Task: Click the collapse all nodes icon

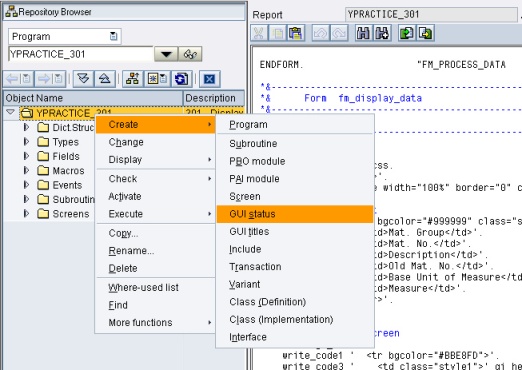Action: [105, 79]
